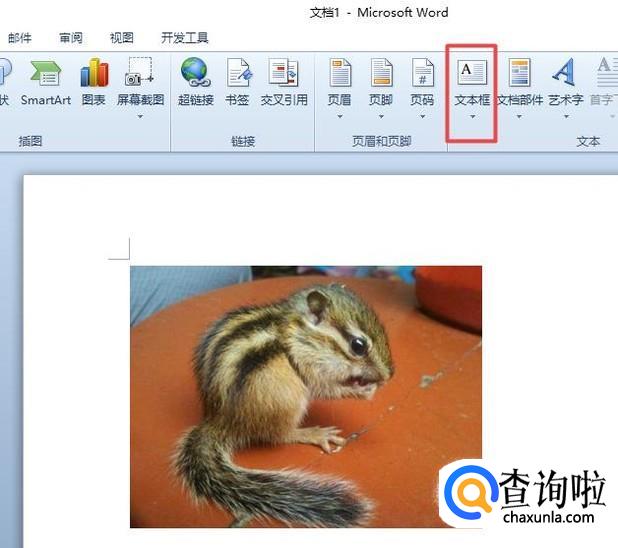Go to the 开发工具 tab
The image size is (618, 548).
(x=184, y=38)
